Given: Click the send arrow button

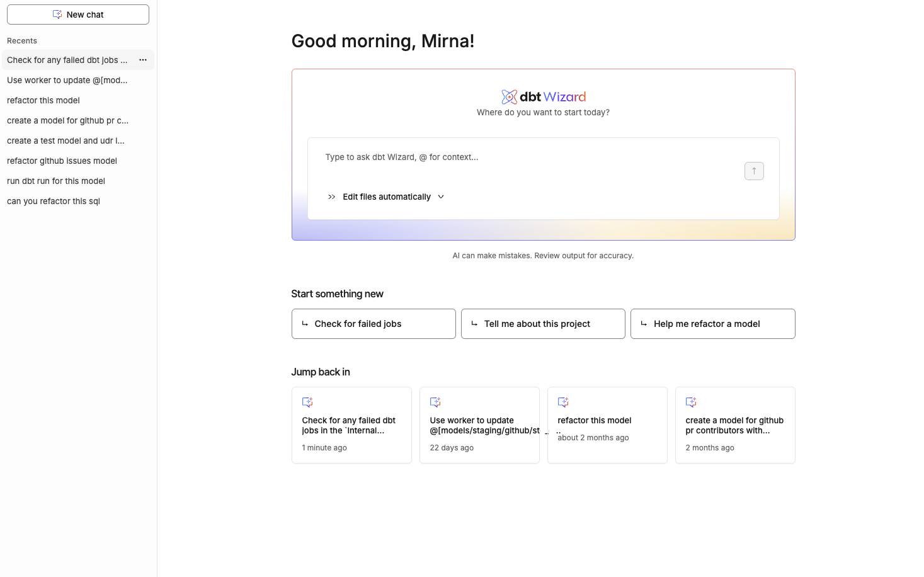Looking at the screenshot, I should (754, 171).
